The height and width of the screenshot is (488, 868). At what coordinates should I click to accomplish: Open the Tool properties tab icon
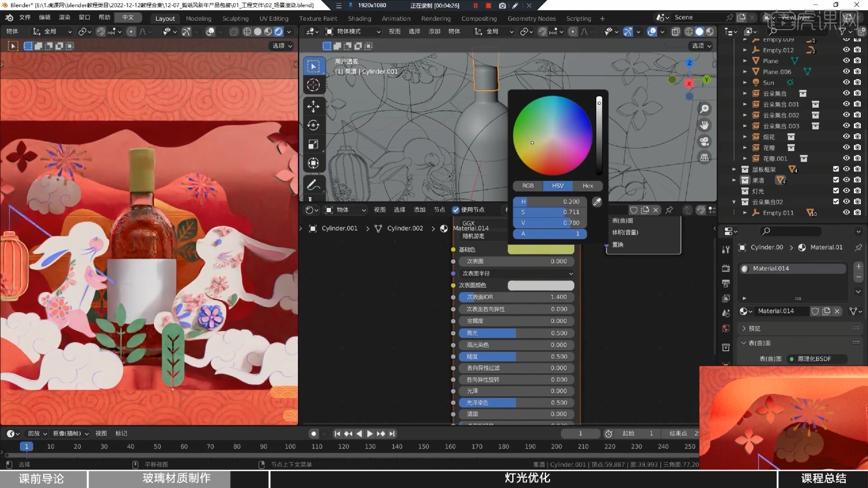pyautogui.click(x=726, y=249)
